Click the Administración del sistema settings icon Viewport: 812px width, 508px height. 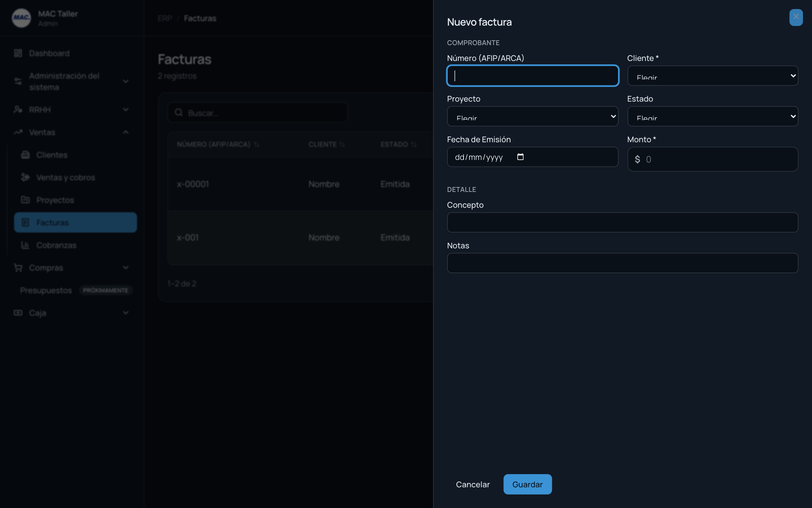coord(18,81)
